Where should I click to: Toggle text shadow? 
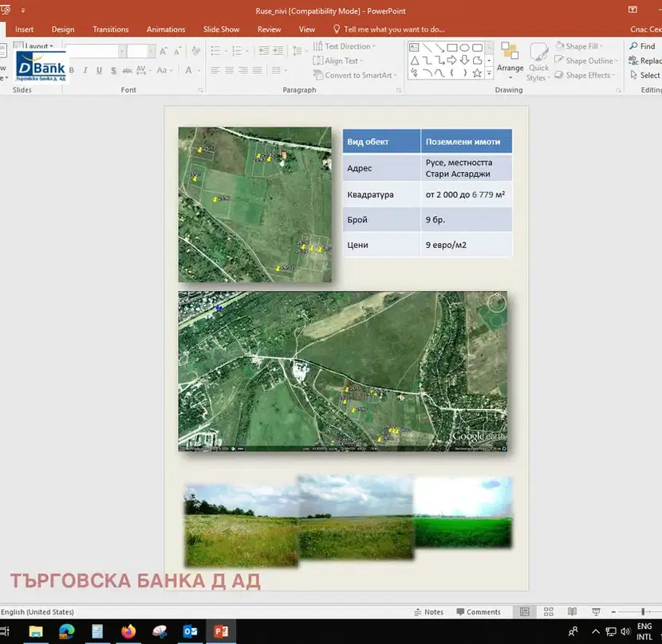tap(113, 70)
